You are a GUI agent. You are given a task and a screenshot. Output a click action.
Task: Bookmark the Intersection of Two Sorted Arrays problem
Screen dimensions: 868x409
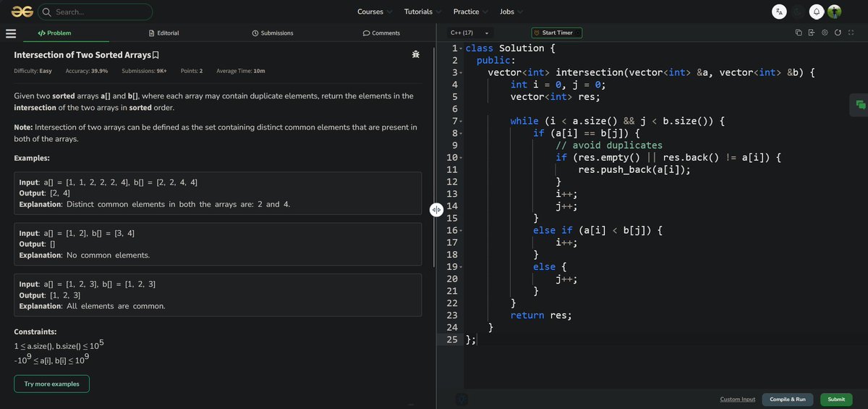tap(156, 55)
